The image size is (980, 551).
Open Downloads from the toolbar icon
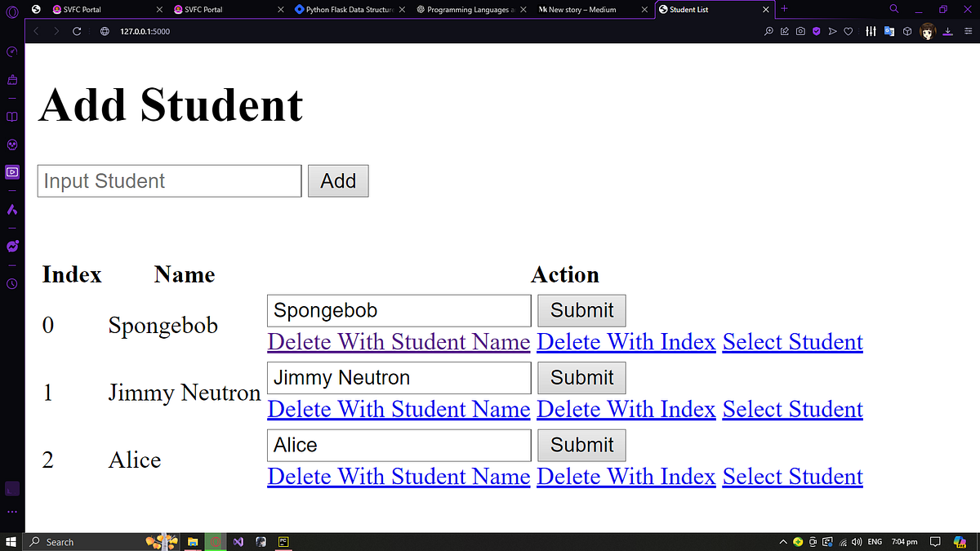[x=948, y=31]
